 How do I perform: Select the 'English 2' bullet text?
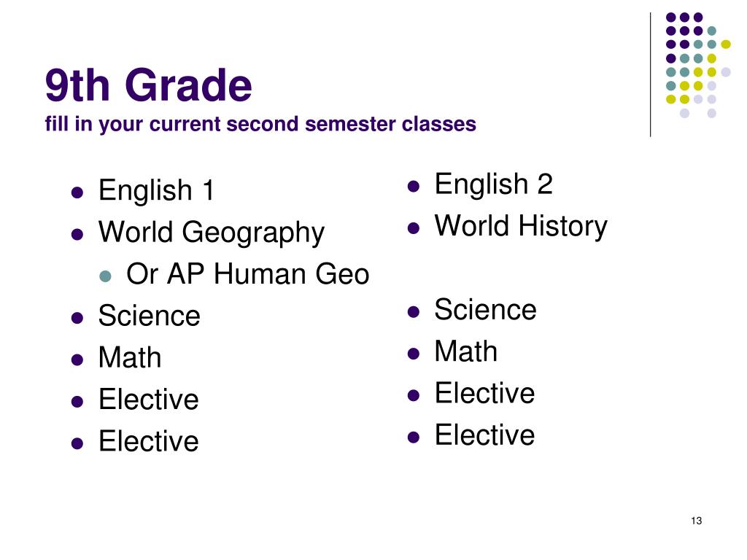[x=494, y=184]
